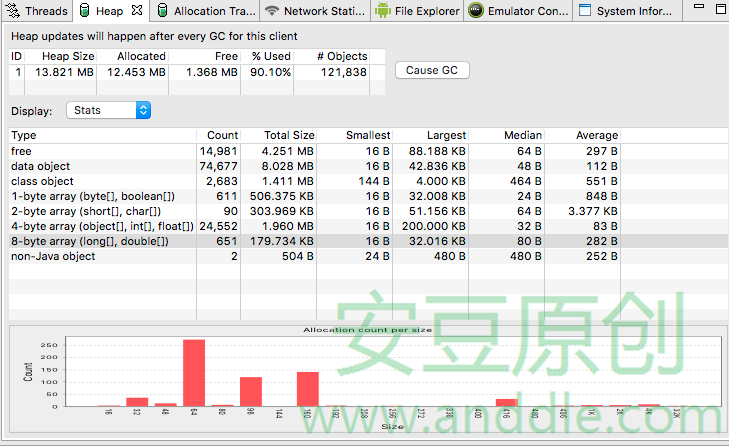Select the 1-byte array row
The width and height of the screenshot is (729, 446).
[x=368, y=196]
